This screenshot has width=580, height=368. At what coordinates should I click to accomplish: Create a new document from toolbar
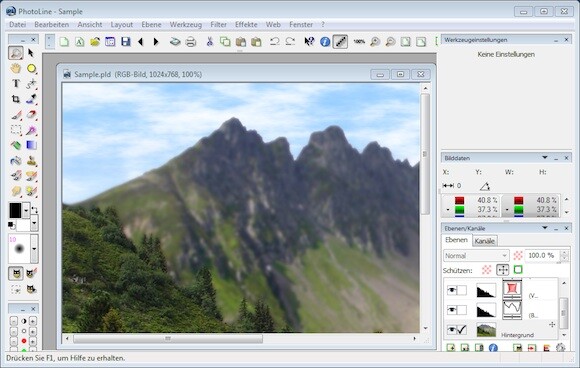pyautogui.click(x=64, y=41)
